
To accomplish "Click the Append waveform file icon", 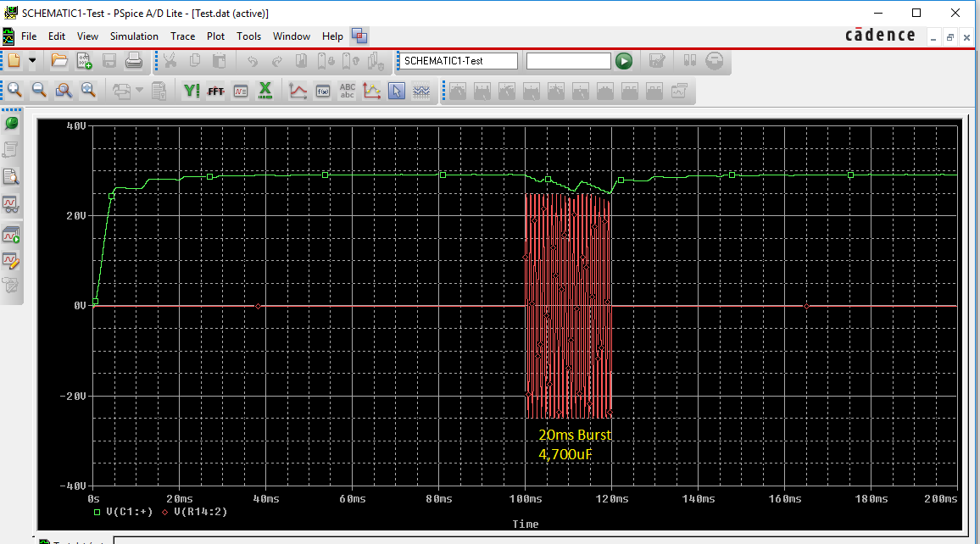I will click(x=84, y=60).
